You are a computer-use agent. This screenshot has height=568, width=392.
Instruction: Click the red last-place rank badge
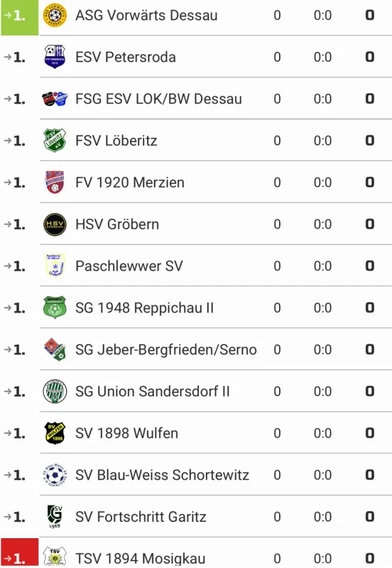(x=20, y=553)
